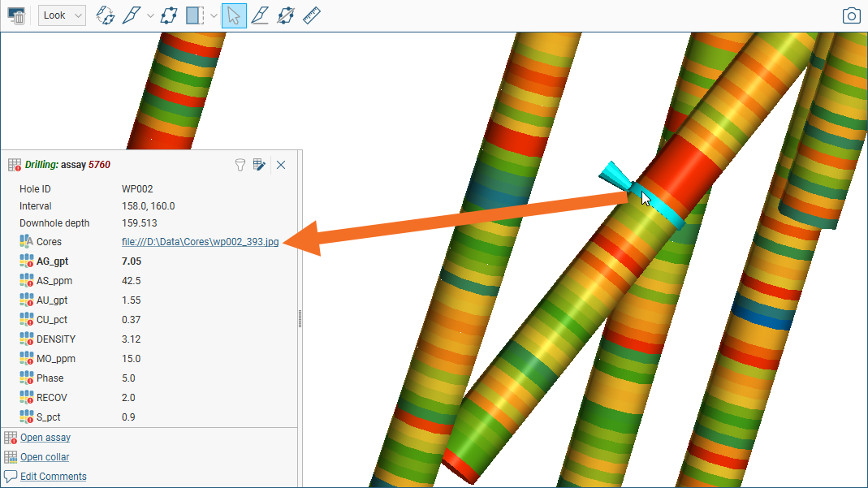Close the Drilling assay info panel
Viewport: 868px width, 488px height.
point(281,165)
